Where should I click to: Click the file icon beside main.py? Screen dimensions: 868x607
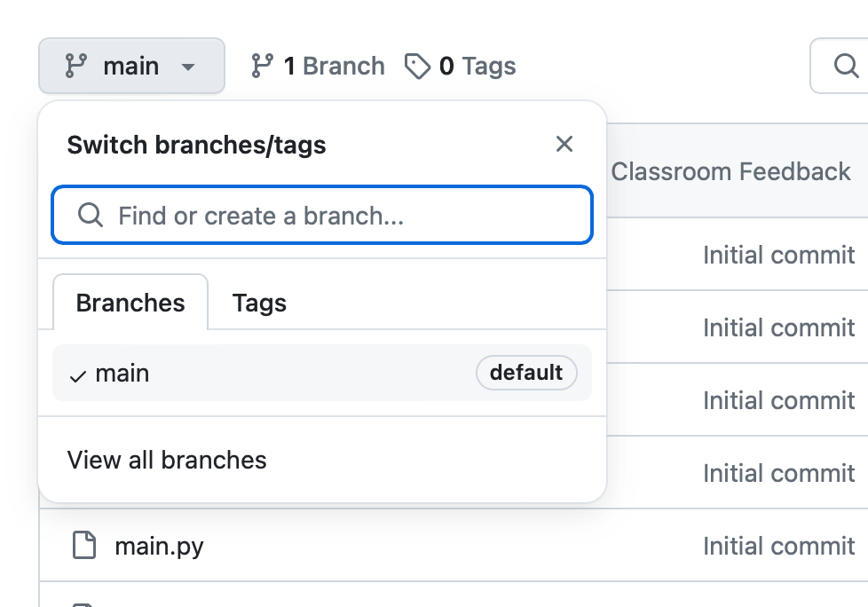pyautogui.click(x=84, y=546)
